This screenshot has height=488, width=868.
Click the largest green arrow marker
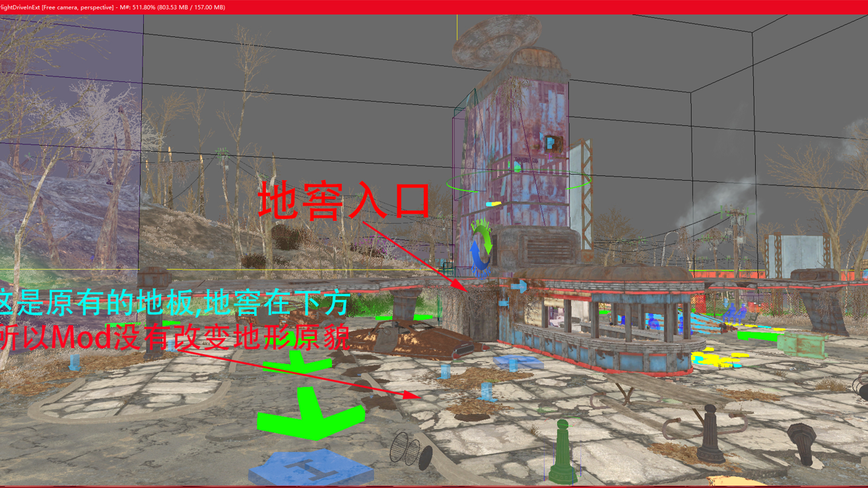coord(310,413)
